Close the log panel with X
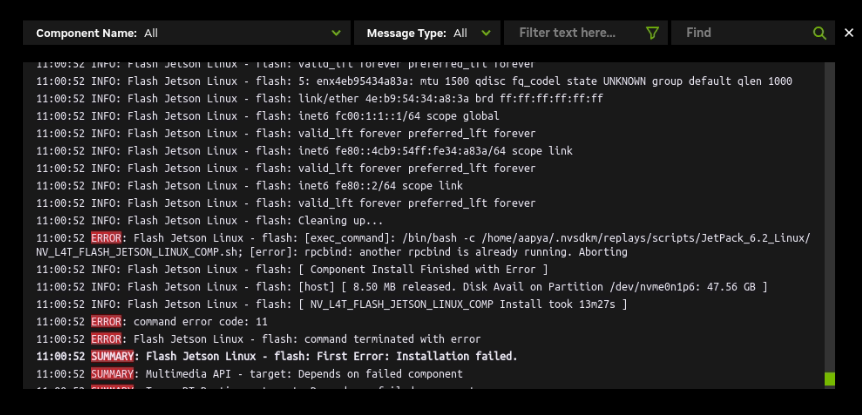The image size is (862, 415). (849, 33)
